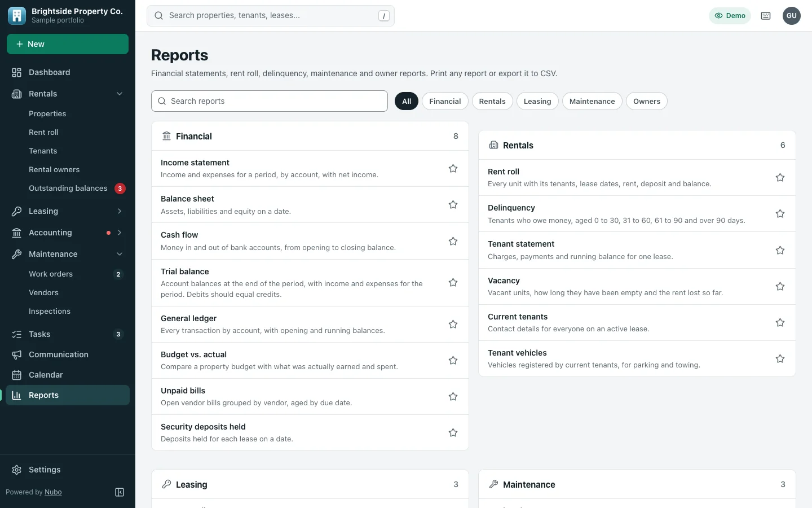Select the Financial filter tab
Screen dimensions: 812x508
click(x=445, y=101)
